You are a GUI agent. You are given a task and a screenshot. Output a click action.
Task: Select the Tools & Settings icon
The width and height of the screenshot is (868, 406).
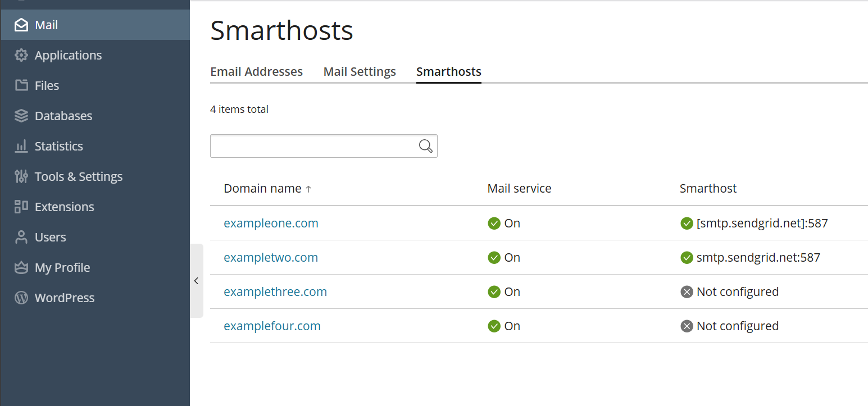pyautogui.click(x=21, y=176)
